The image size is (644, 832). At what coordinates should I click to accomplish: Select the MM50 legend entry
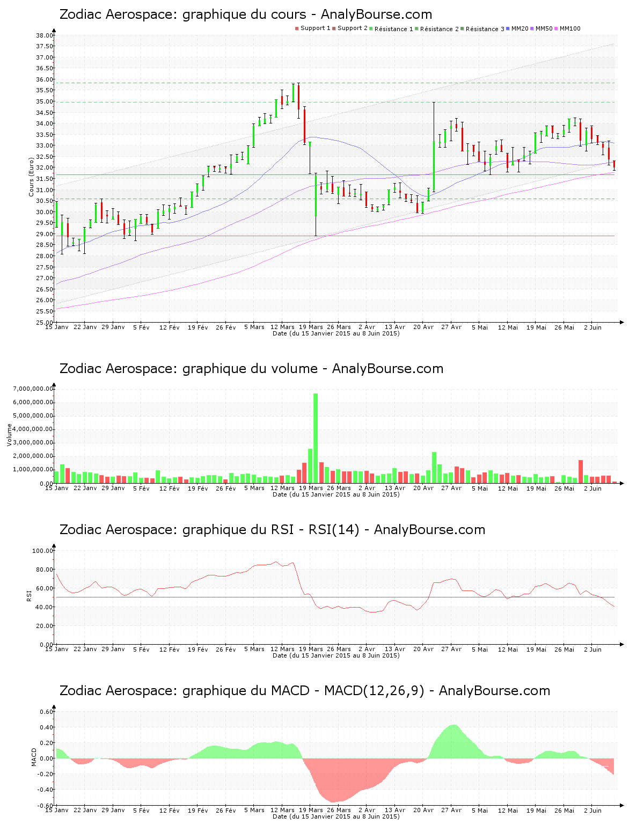pyautogui.click(x=541, y=28)
